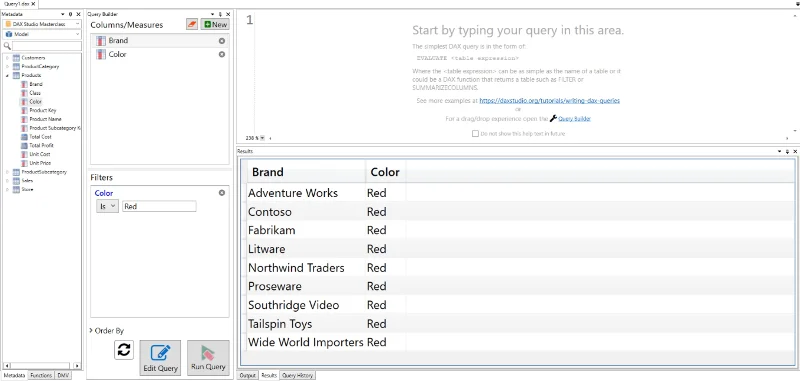Click the circular refresh arrows button
Viewport: 800px width, 381px height.
point(124,350)
